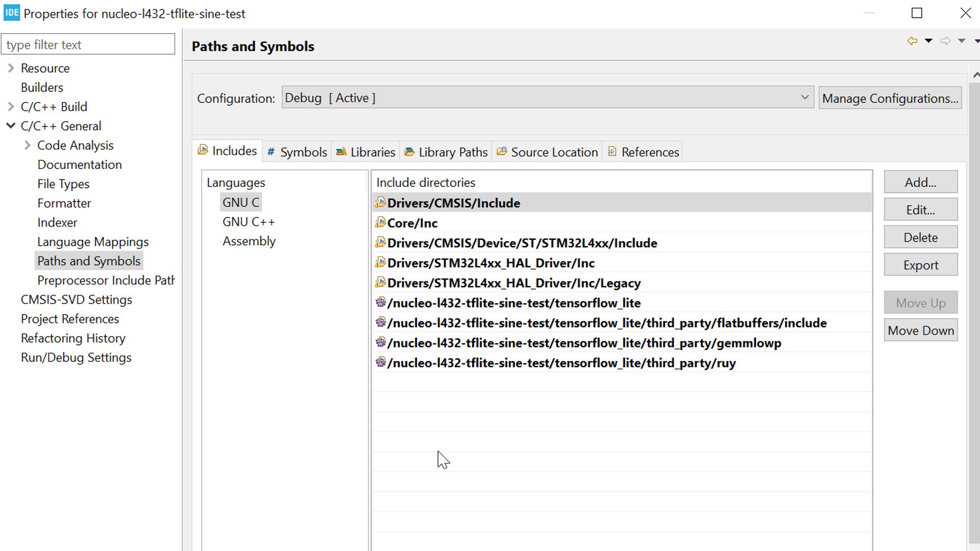Select GNU C++ in Languages list
This screenshot has height=551, width=980.
click(249, 222)
